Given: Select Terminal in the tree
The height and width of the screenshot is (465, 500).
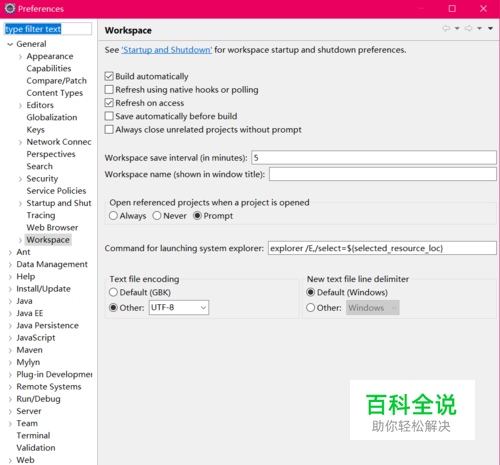Looking at the screenshot, I should (x=33, y=436).
